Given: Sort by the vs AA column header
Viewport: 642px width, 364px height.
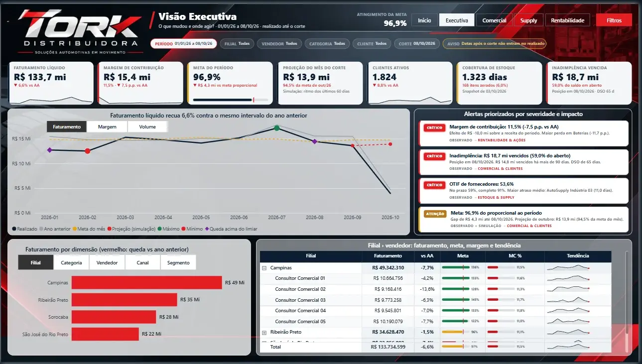Looking at the screenshot, I should tap(427, 256).
